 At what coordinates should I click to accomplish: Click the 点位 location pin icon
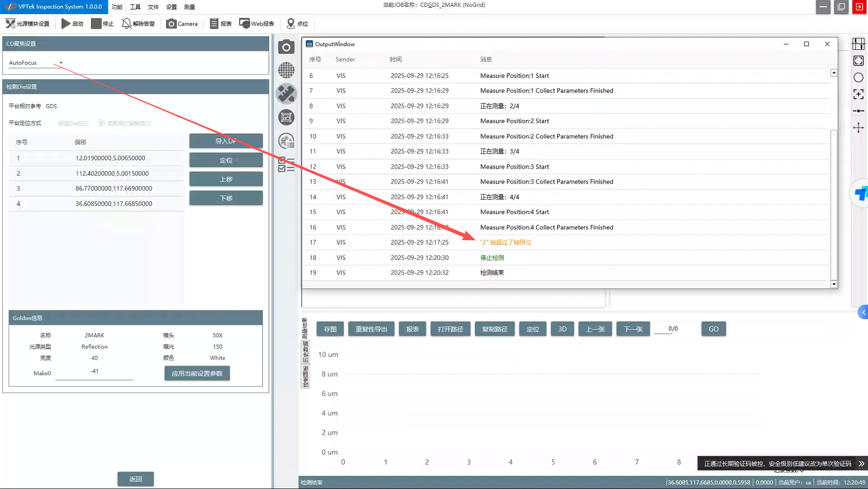pyautogui.click(x=290, y=23)
